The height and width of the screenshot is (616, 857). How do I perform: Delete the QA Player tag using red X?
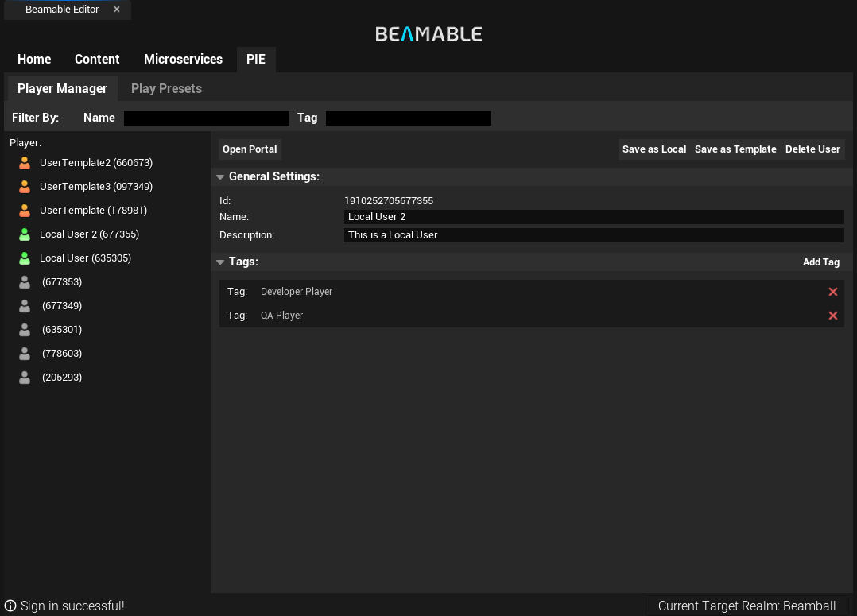(832, 316)
